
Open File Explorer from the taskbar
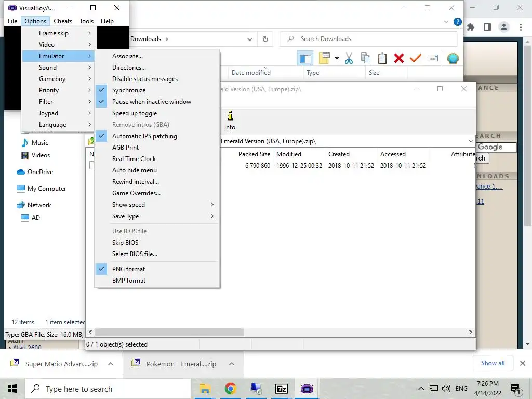(205, 389)
